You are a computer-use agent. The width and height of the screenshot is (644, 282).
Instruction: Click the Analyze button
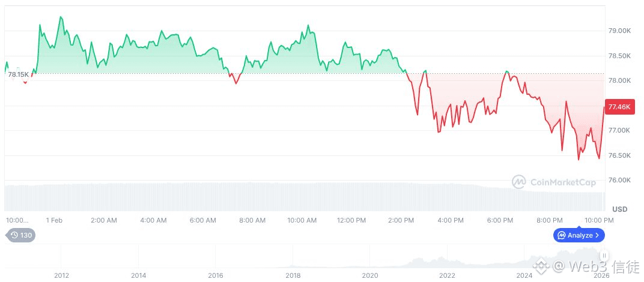[x=579, y=235]
